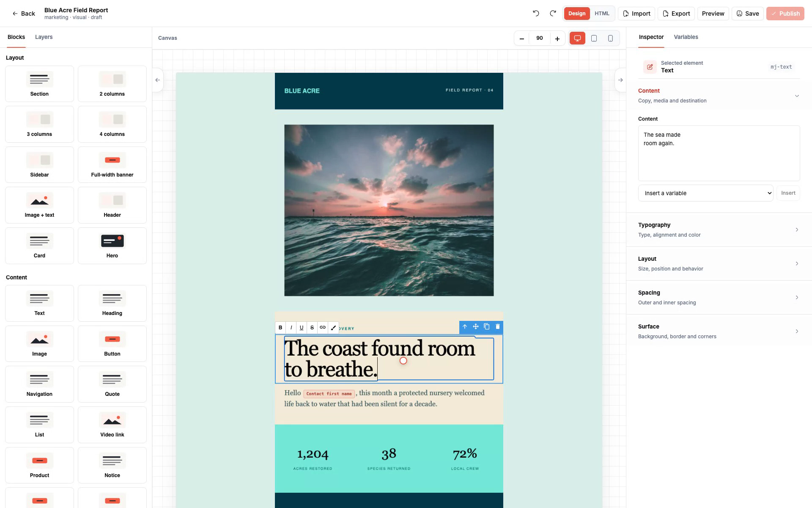Click the redo arrow icon

553,14
